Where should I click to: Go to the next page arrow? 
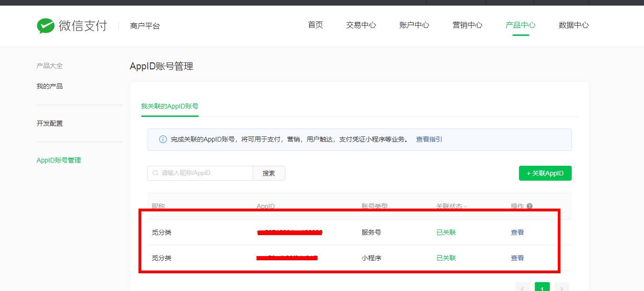point(561,289)
